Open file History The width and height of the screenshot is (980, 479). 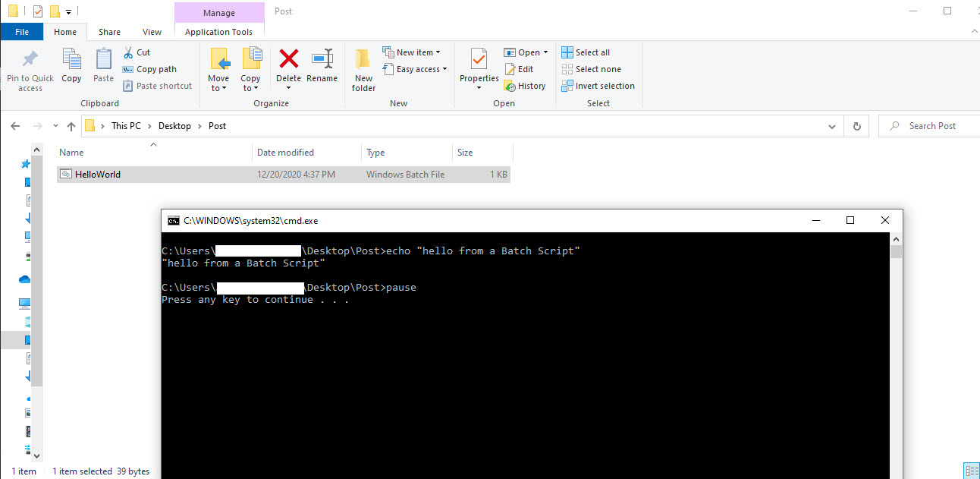(525, 86)
